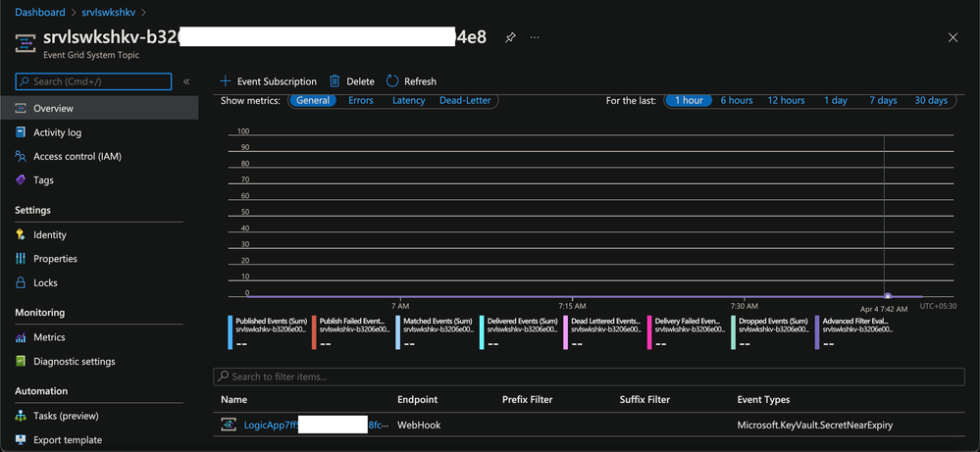Click the Tags icon in sidebar
The height and width of the screenshot is (452, 980).
pyautogui.click(x=21, y=179)
